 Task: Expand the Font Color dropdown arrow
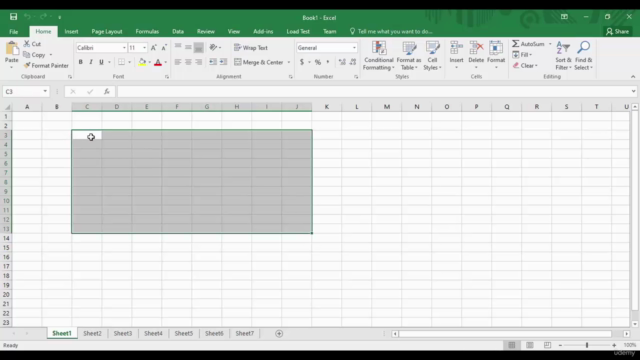(165, 62)
